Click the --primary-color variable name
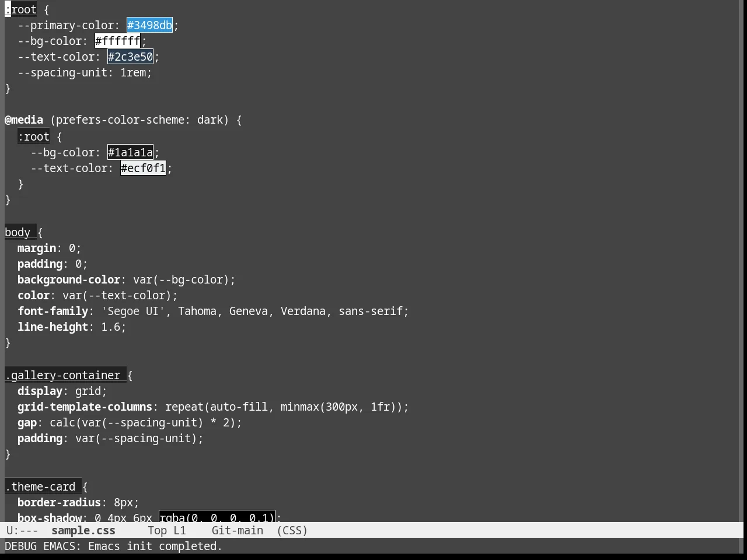 coord(65,25)
